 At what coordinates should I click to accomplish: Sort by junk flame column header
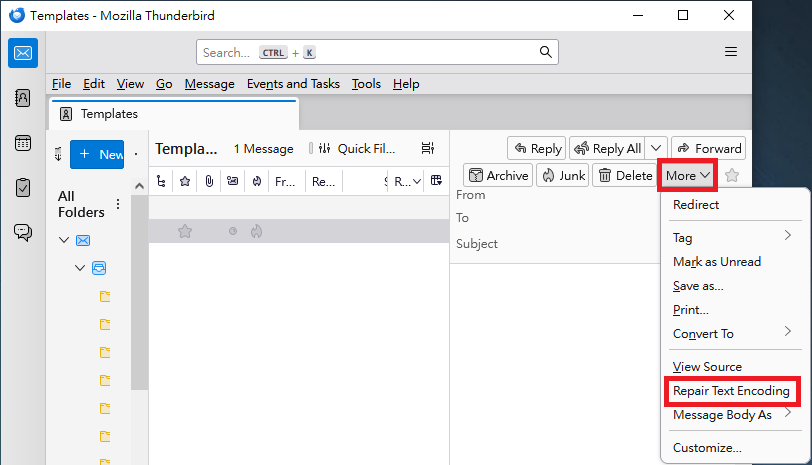coord(256,181)
